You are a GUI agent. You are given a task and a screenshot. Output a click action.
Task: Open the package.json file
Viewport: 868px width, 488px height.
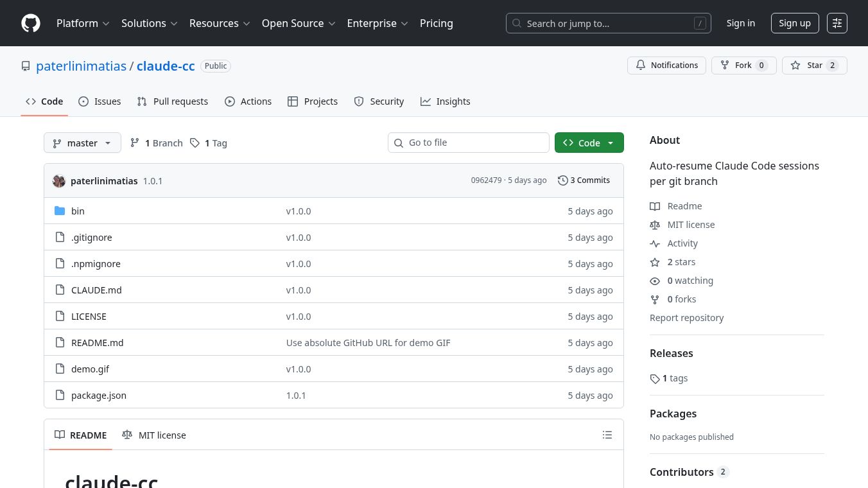coord(99,396)
